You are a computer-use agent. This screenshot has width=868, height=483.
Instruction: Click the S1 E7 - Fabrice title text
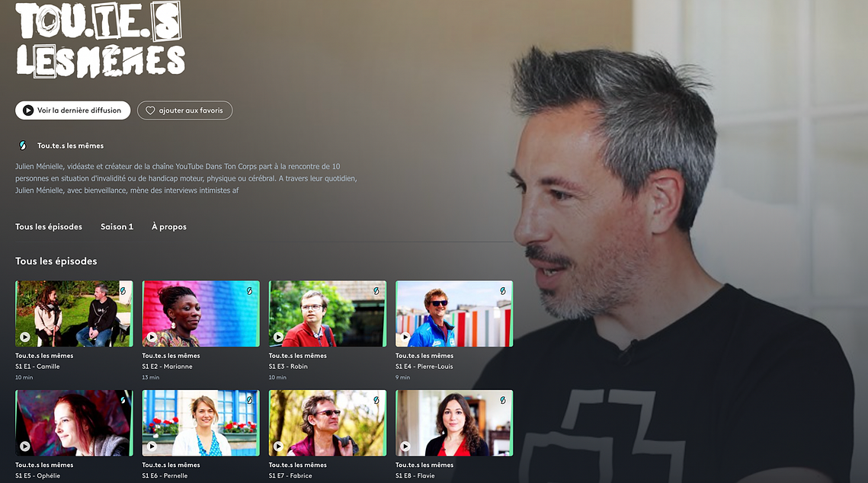click(x=290, y=476)
